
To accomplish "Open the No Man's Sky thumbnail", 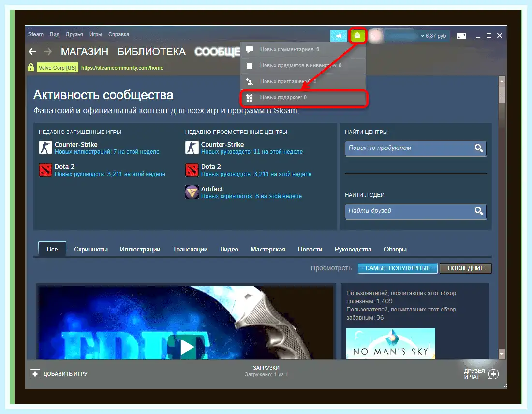I will (x=390, y=343).
